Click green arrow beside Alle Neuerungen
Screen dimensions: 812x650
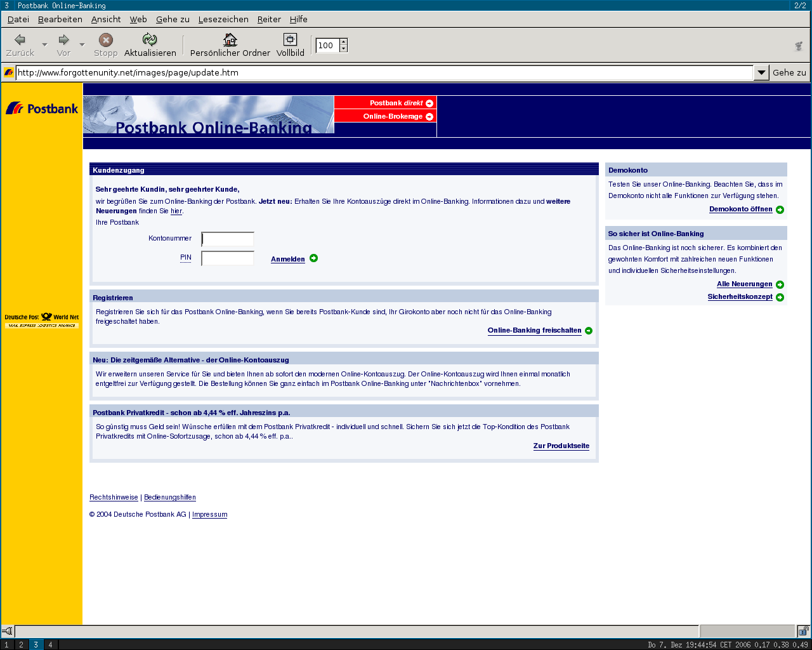pos(780,284)
